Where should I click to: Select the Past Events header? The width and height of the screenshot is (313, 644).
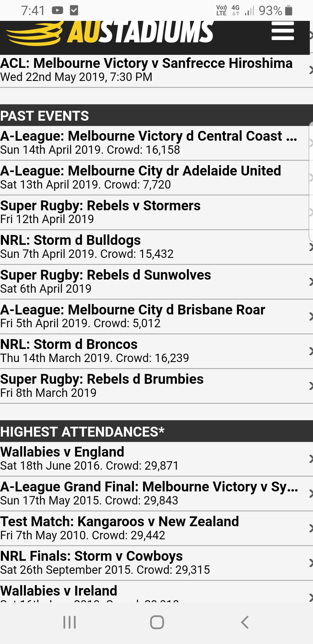click(x=156, y=115)
